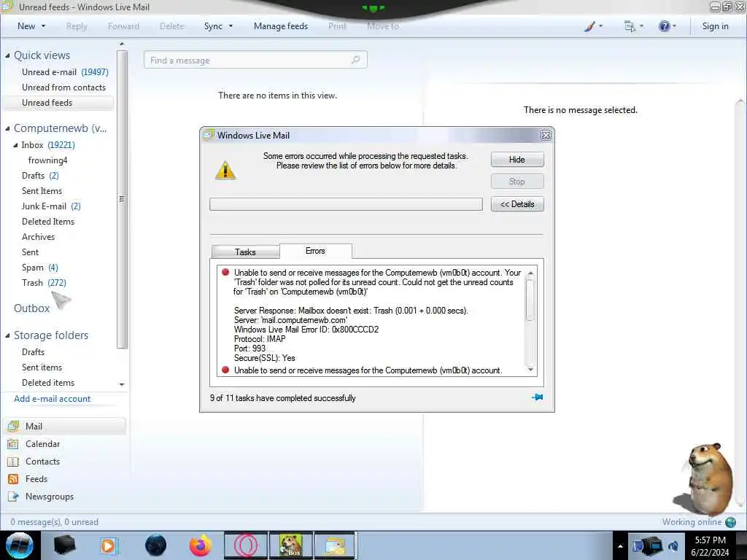The height and width of the screenshot is (560, 747).
Task: Click Add e-mail account link
Action: pyautogui.click(x=52, y=399)
